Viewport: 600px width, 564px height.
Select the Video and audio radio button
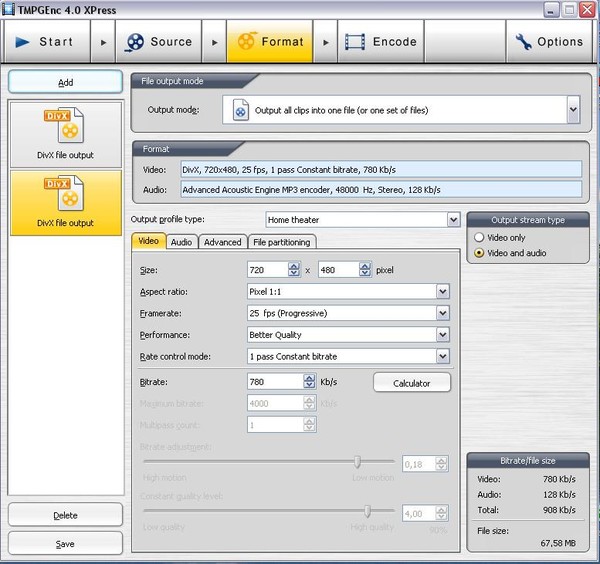pyautogui.click(x=479, y=253)
